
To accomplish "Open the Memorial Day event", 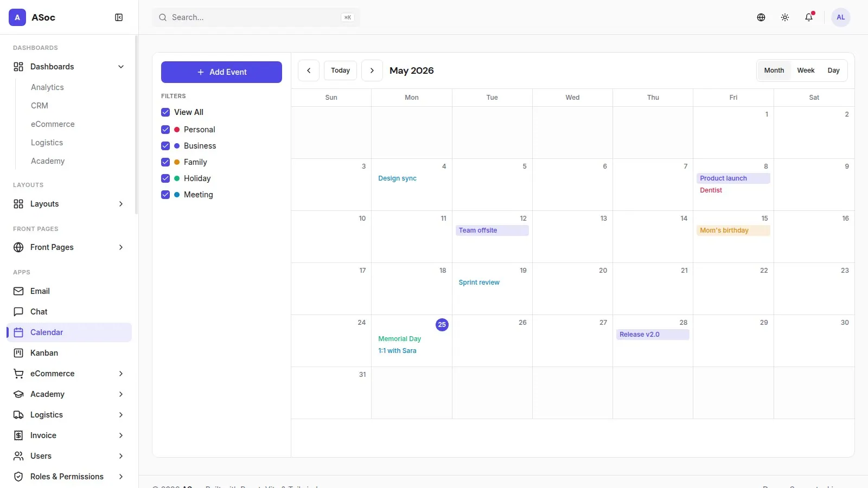I will coord(412,339).
